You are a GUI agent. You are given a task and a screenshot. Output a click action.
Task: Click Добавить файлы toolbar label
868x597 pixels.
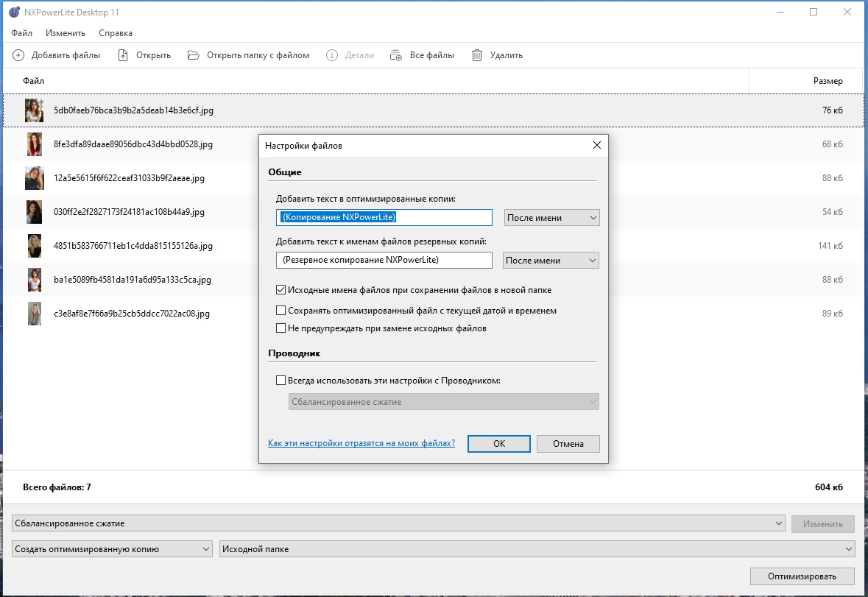point(66,55)
